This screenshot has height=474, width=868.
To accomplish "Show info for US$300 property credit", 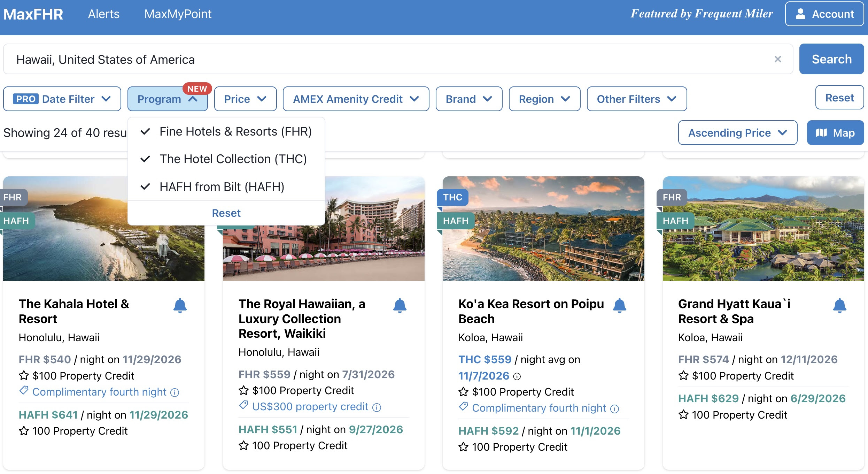I will click(377, 407).
